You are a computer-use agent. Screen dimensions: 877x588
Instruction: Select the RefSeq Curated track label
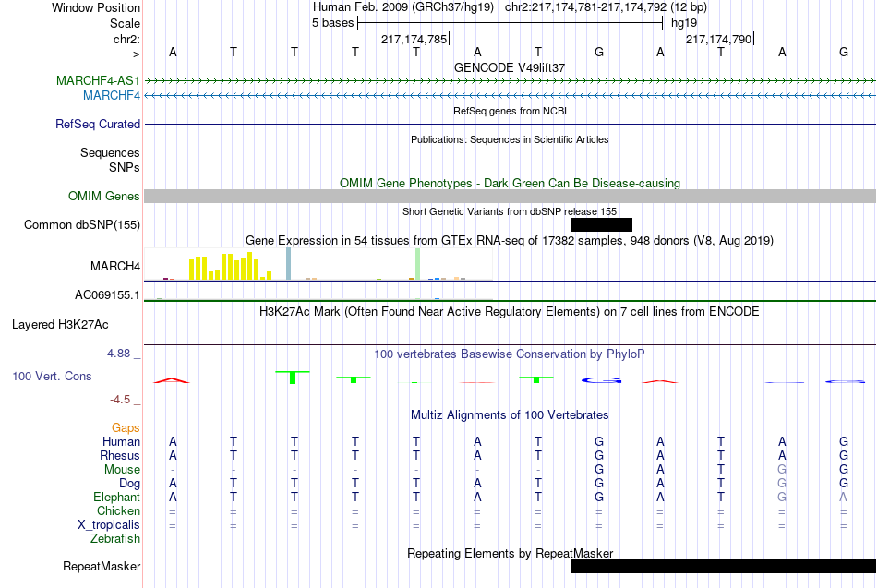pyautogui.click(x=98, y=124)
